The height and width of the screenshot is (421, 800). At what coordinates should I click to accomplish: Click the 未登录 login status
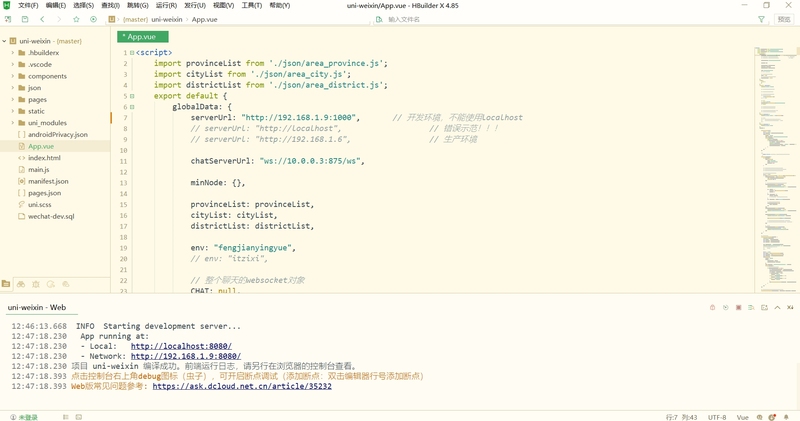(x=24, y=417)
